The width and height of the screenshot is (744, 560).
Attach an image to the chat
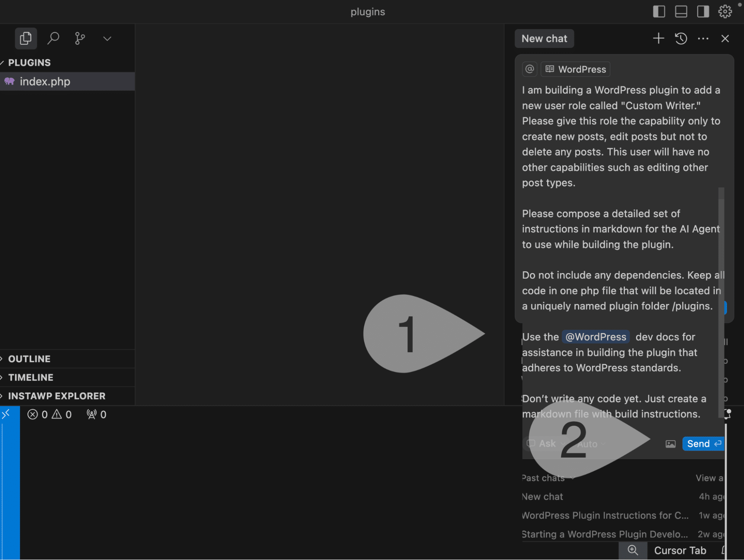pos(670,444)
